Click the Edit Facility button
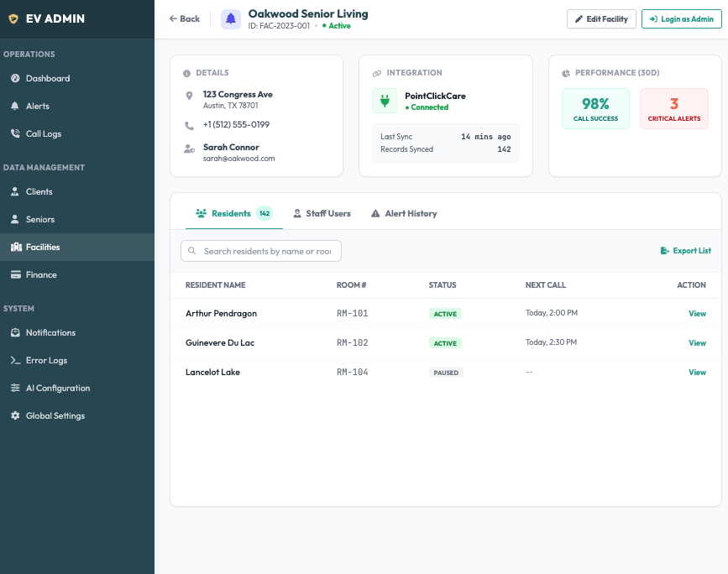728x574 pixels. 601,18
